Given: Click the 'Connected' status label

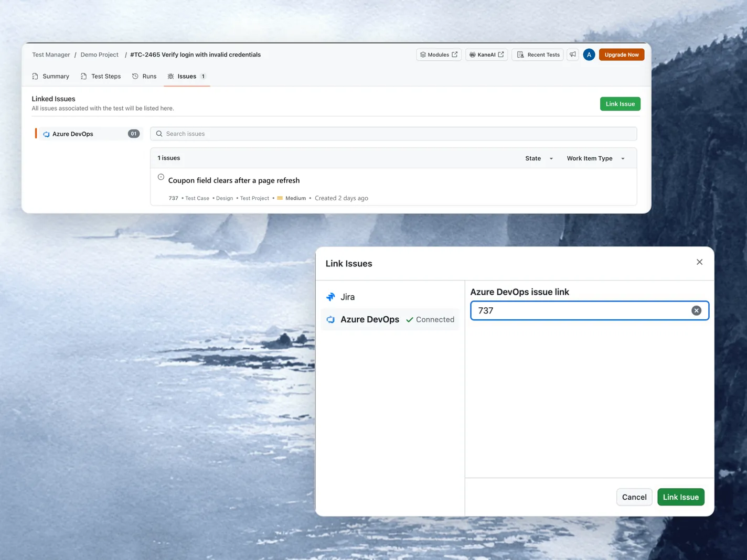Looking at the screenshot, I should click(430, 319).
